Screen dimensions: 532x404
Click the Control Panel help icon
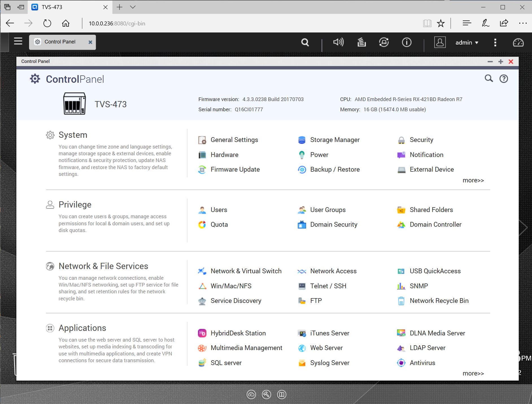point(503,79)
